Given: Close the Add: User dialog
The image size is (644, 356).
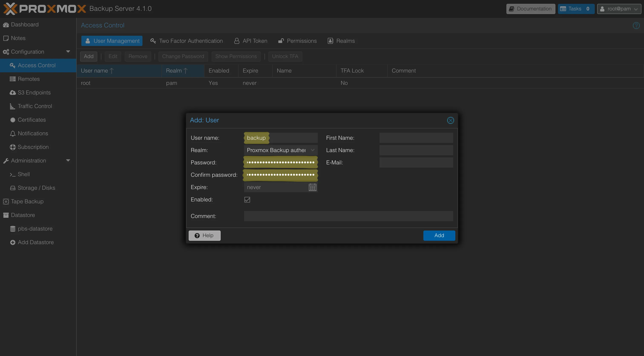Looking at the screenshot, I should (450, 120).
